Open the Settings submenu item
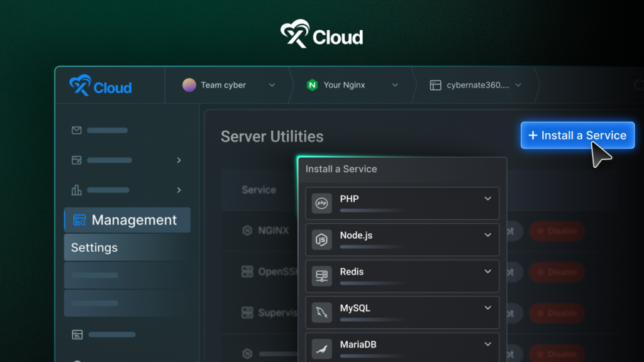 [127, 248]
